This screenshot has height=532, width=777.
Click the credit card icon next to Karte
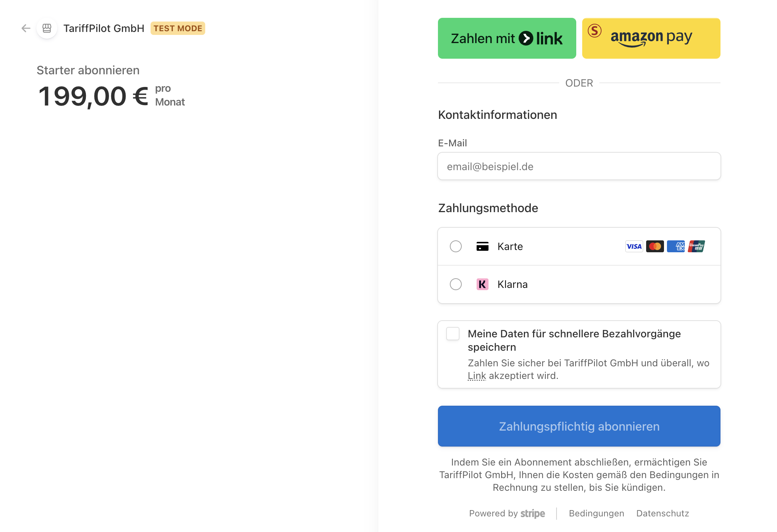[x=482, y=246]
